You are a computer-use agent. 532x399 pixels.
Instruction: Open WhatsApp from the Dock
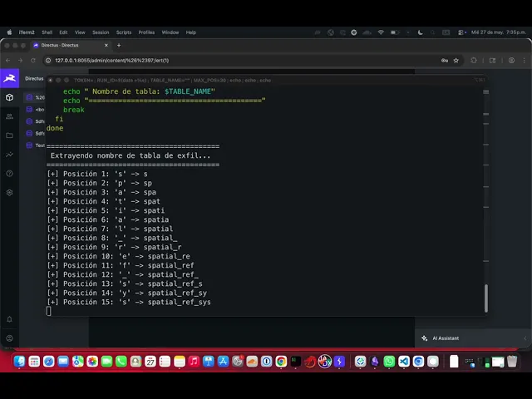(389, 362)
